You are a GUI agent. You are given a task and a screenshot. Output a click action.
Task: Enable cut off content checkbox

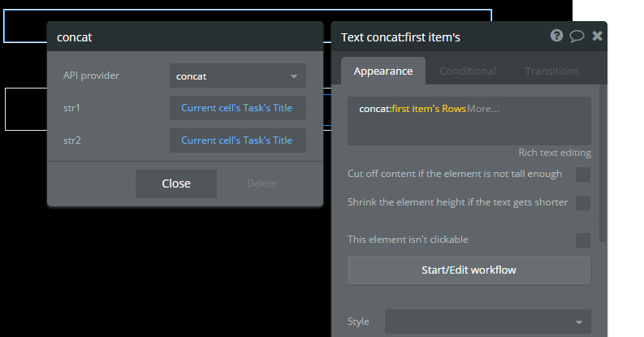click(x=582, y=174)
